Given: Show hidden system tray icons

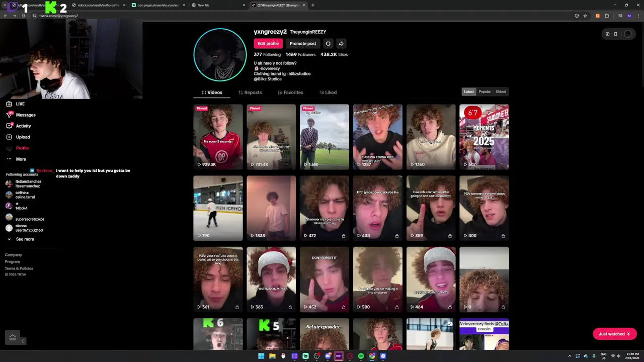Looking at the screenshot, I should (570, 356).
